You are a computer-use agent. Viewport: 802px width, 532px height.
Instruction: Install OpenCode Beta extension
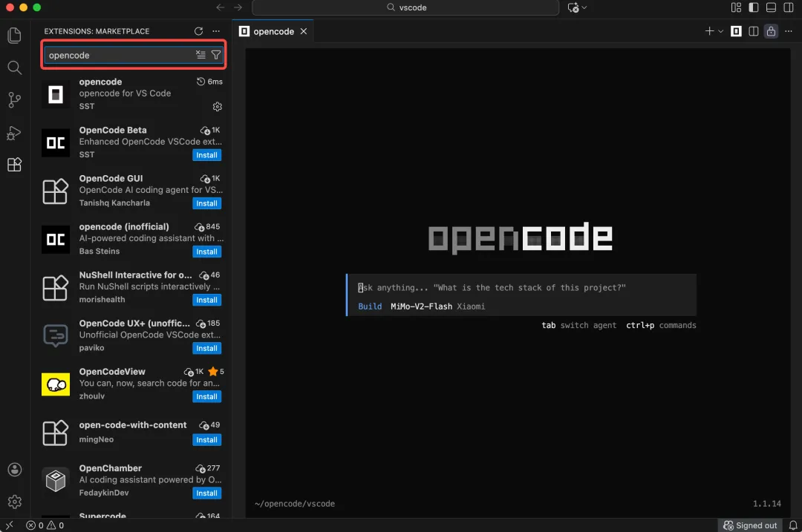[206, 155]
